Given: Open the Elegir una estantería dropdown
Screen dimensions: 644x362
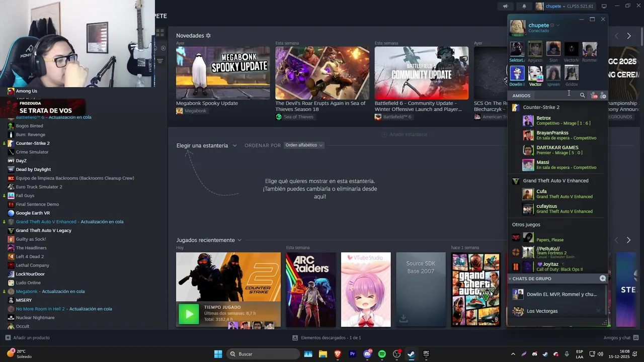Looking at the screenshot, I should coord(206,146).
